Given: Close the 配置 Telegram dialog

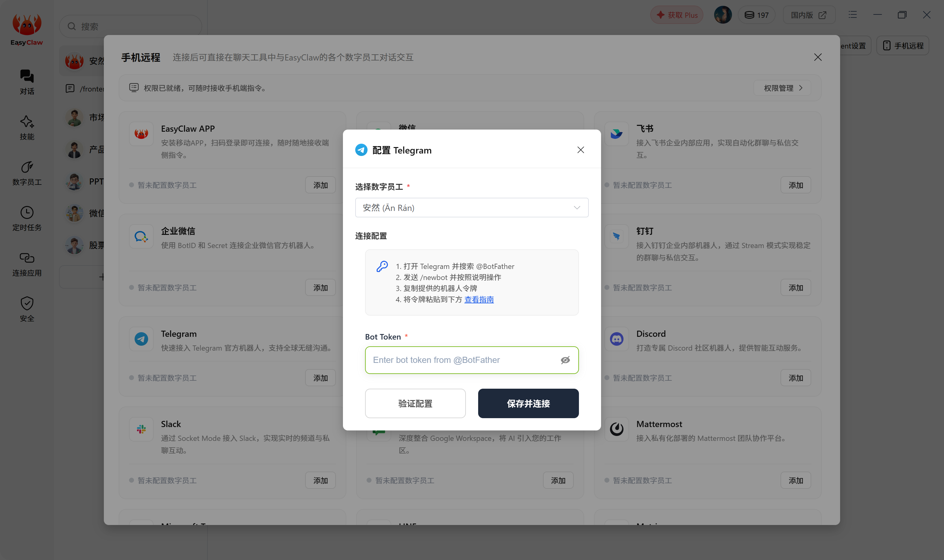Looking at the screenshot, I should 580,150.
